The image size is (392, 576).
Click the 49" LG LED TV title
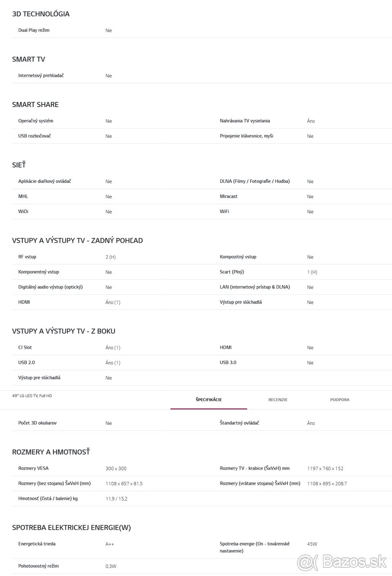pyautogui.click(x=32, y=396)
